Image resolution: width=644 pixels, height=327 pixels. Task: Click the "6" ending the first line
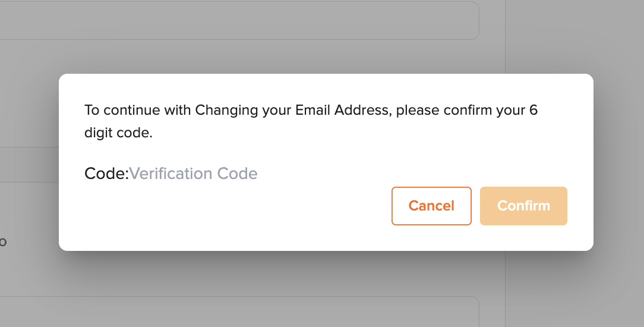click(x=533, y=111)
